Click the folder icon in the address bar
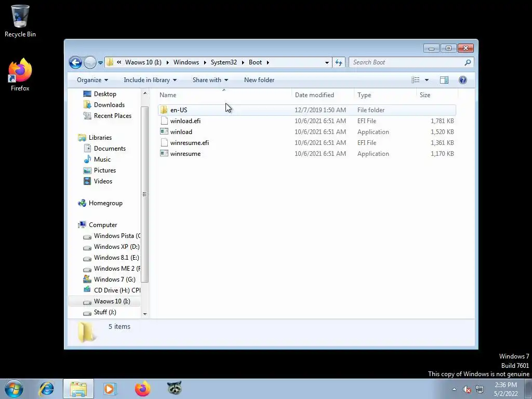Screen dimensions: 532x399 click(x=110, y=62)
